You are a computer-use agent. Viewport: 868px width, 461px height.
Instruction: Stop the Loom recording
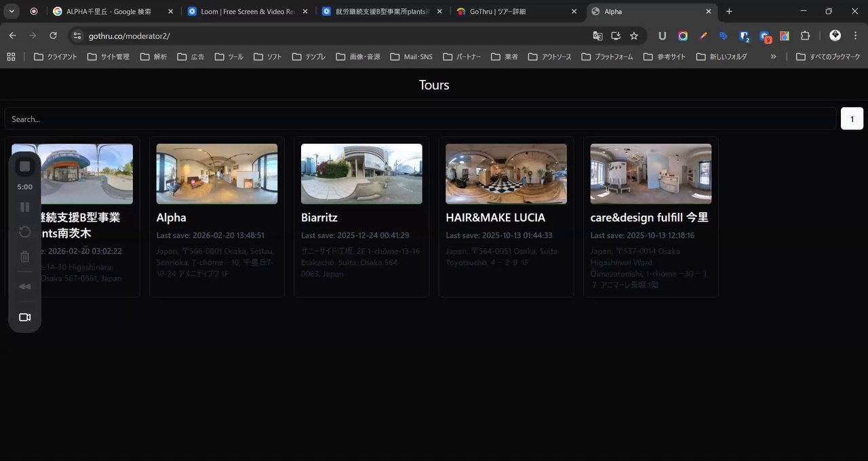[x=25, y=166]
